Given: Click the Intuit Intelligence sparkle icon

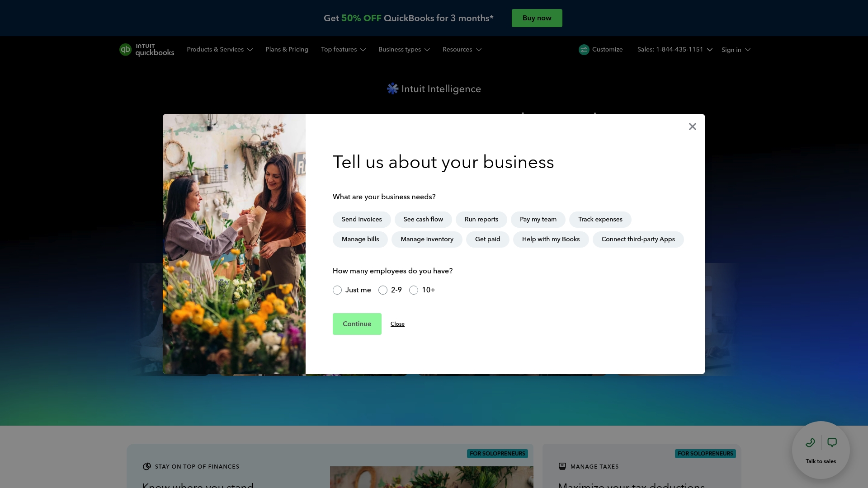Looking at the screenshot, I should tap(392, 89).
